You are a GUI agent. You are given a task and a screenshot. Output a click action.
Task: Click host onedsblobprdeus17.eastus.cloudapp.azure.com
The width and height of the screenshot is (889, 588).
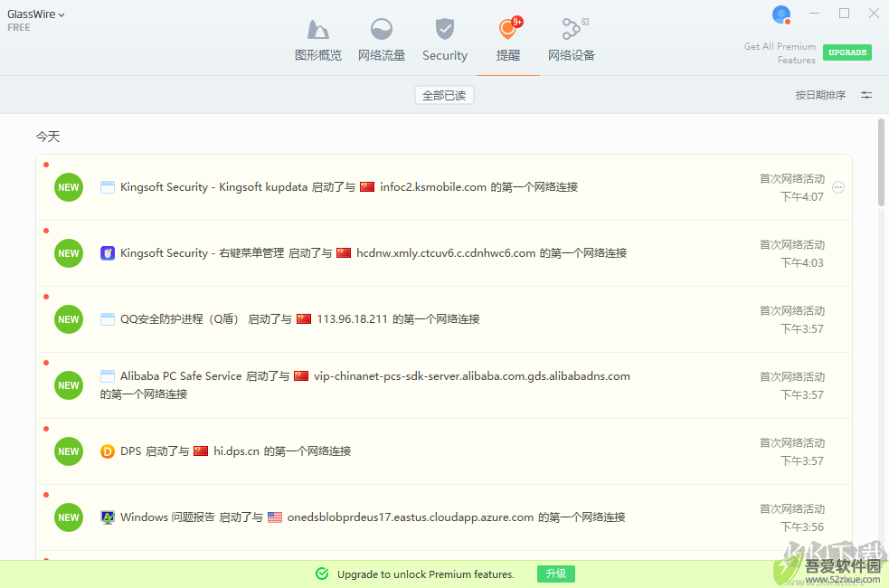pyautogui.click(x=411, y=517)
